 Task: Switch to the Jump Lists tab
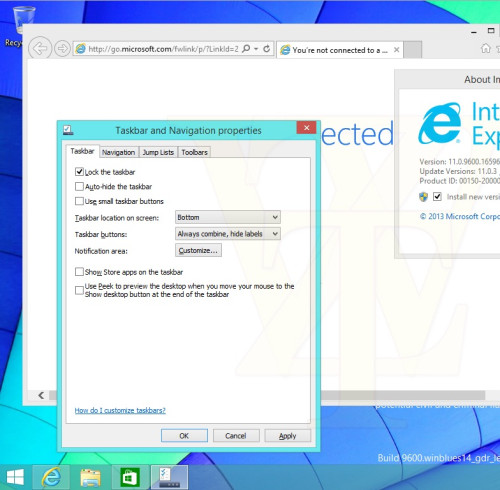(158, 152)
